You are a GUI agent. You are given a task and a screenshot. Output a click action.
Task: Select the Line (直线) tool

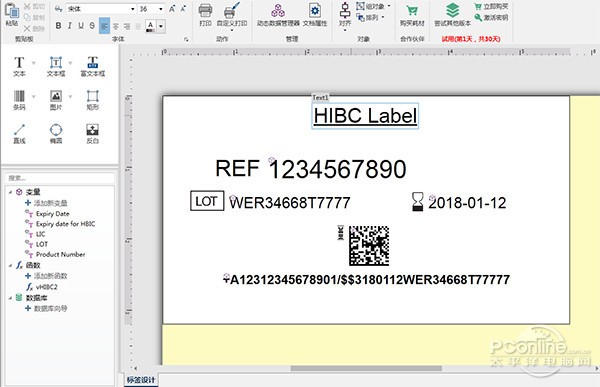[x=19, y=134]
